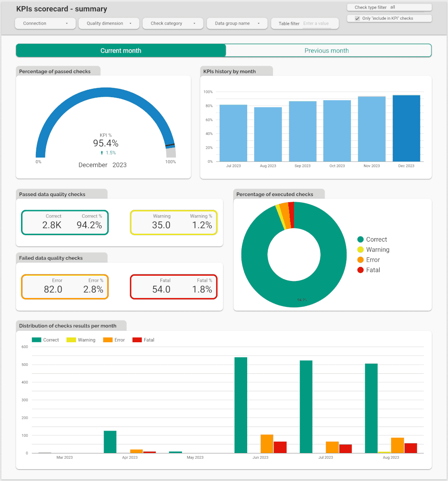The image size is (448, 481).
Task: Select the Fatal legend icon in the distribution chart
Action: (x=136, y=340)
